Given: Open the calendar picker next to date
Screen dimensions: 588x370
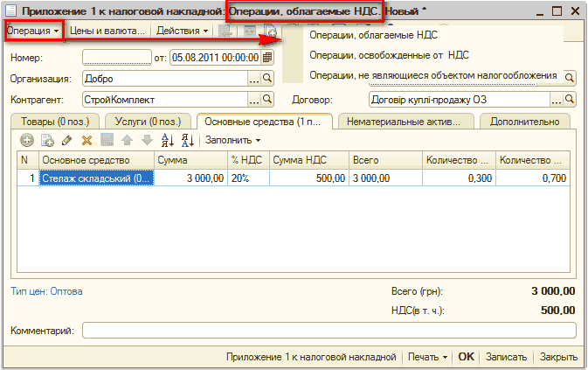Looking at the screenshot, I should tap(267, 57).
